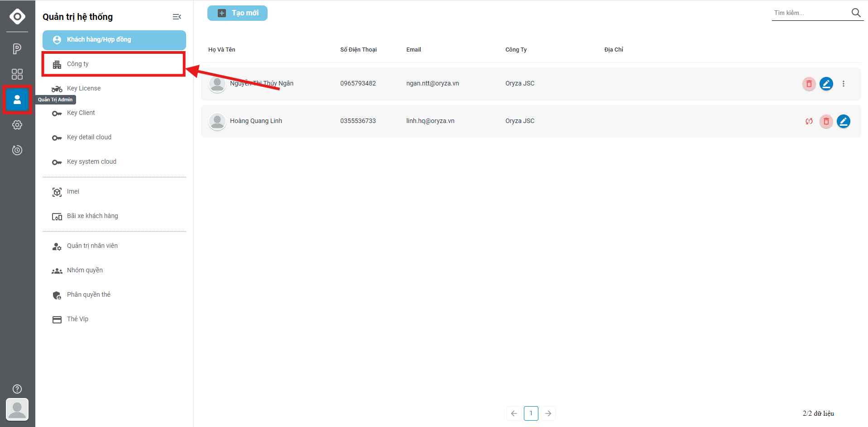Image resolution: width=868 pixels, height=427 pixels.
Task: Click the red sync icon for Hoàng Quang Linh
Action: (x=809, y=121)
